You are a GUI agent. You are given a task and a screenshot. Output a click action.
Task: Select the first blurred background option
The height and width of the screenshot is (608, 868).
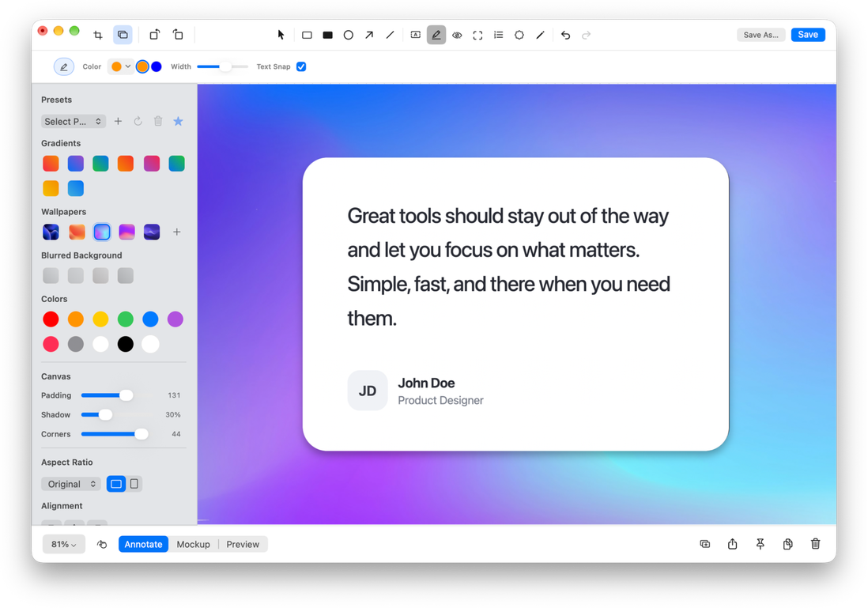[x=51, y=276]
